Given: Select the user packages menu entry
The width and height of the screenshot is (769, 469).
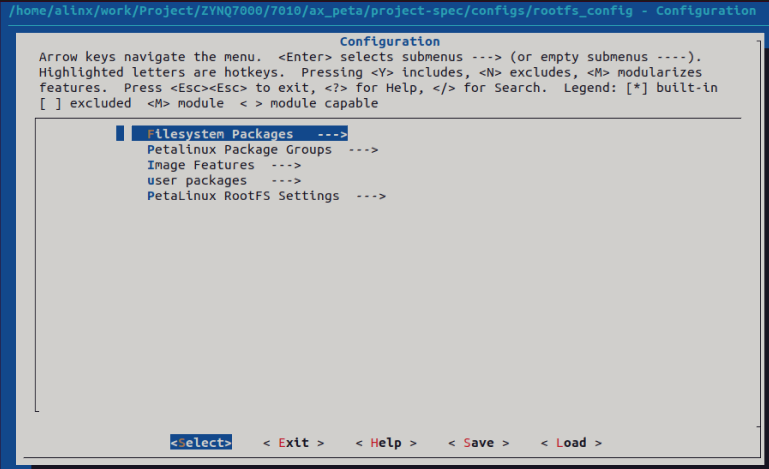Looking at the screenshot, I should tap(224, 181).
